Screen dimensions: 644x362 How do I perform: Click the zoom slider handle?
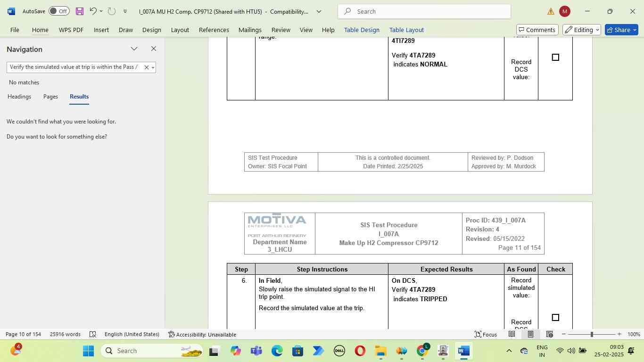click(592, 334)
